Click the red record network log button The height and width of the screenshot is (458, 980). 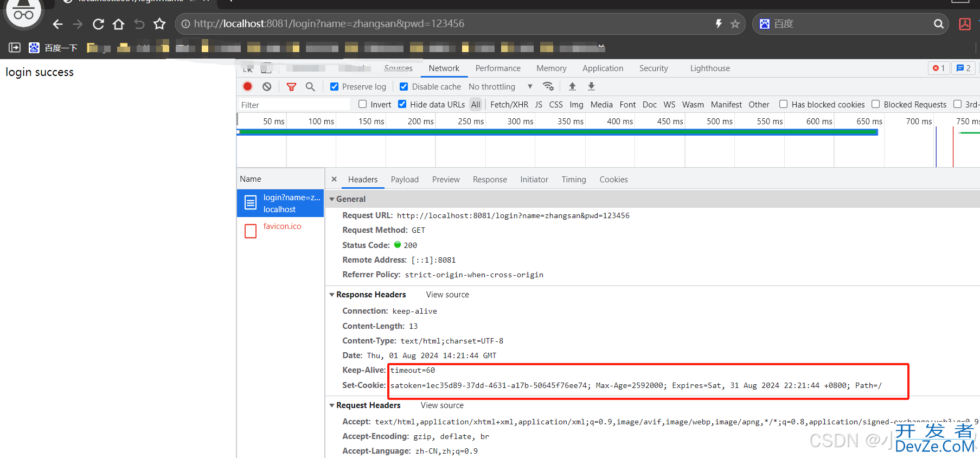point(248,86)
